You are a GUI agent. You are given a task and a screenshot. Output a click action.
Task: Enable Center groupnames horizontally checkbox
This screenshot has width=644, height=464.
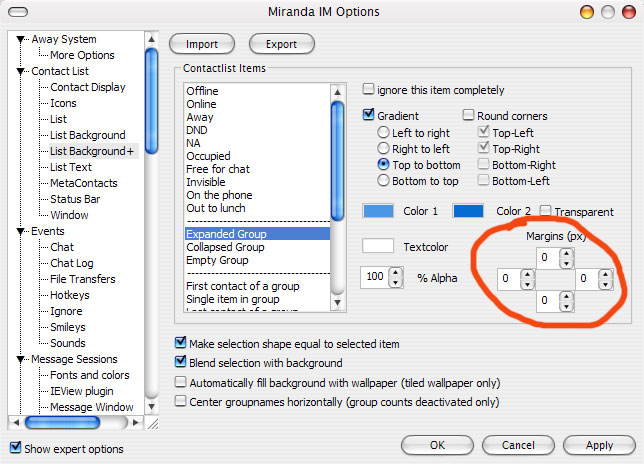tap(180, 401)
